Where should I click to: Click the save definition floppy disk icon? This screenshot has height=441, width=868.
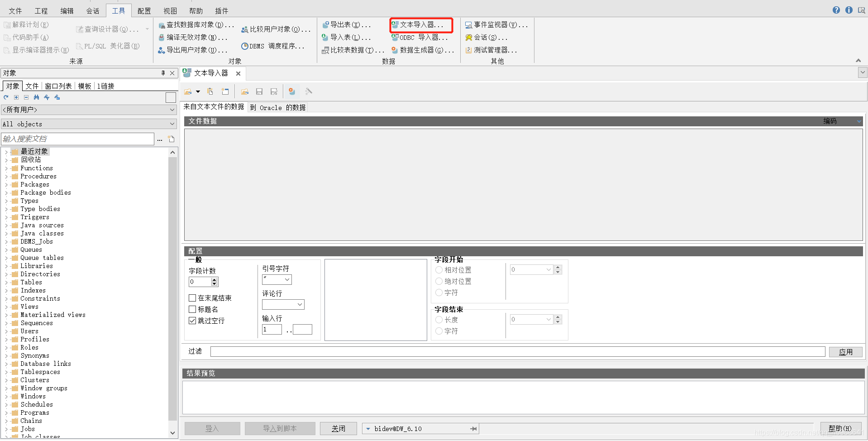259,91
